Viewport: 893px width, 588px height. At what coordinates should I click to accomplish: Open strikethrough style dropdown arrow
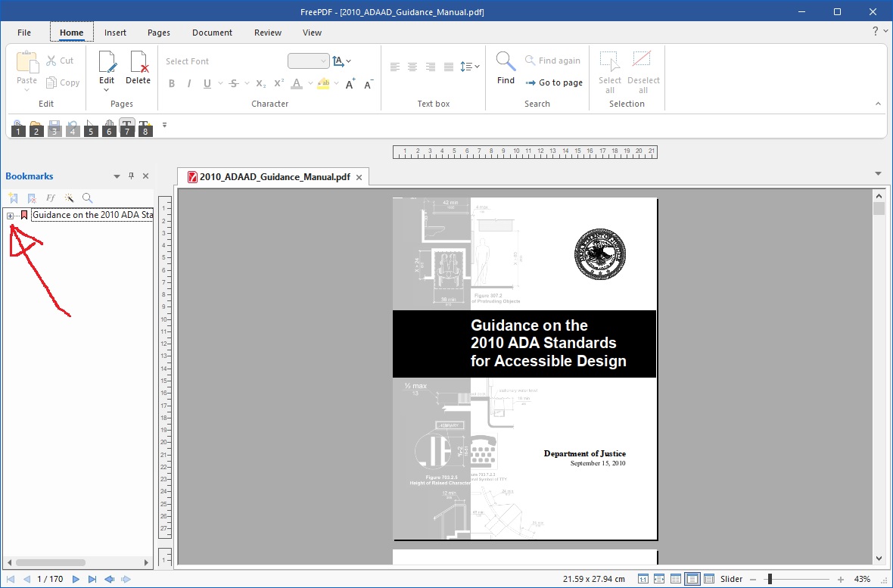tap(247, 84)
